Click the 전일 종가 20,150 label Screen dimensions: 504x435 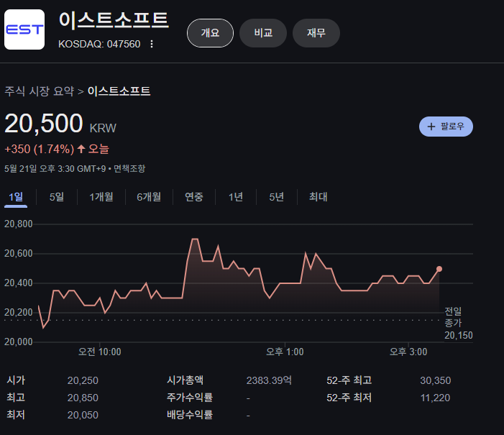(459, 323)
